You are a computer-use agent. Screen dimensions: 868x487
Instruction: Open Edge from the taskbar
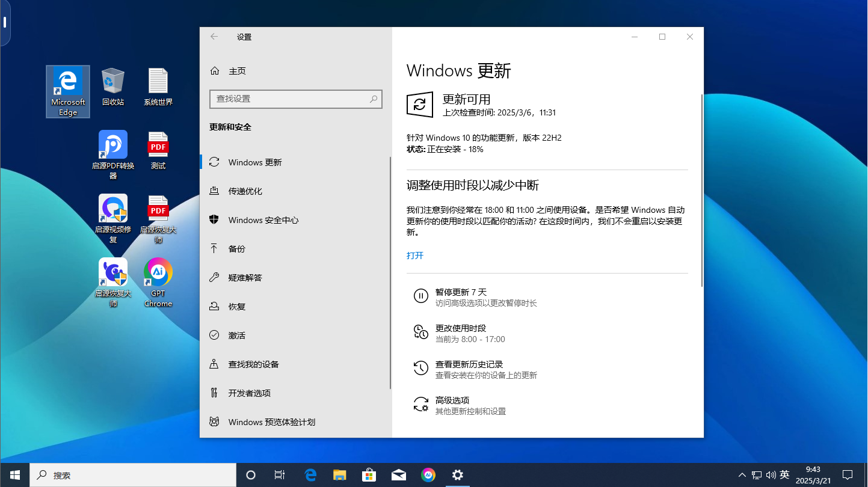(310, 475)
